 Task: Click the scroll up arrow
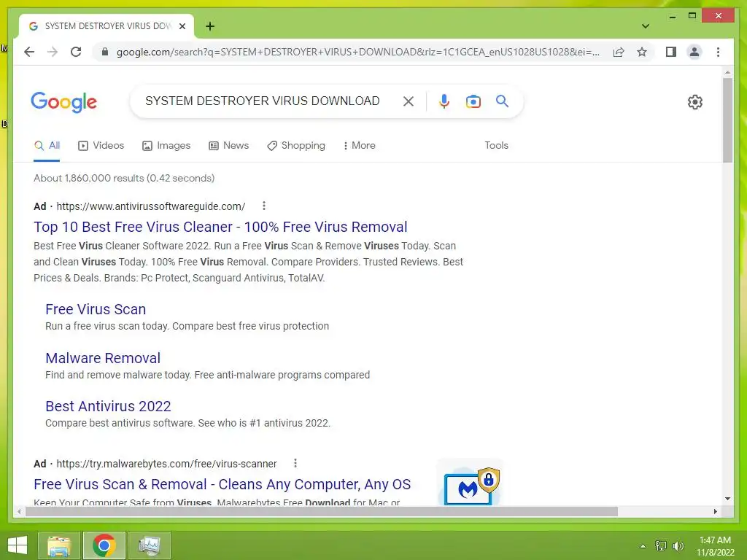[x=727, y=72]
